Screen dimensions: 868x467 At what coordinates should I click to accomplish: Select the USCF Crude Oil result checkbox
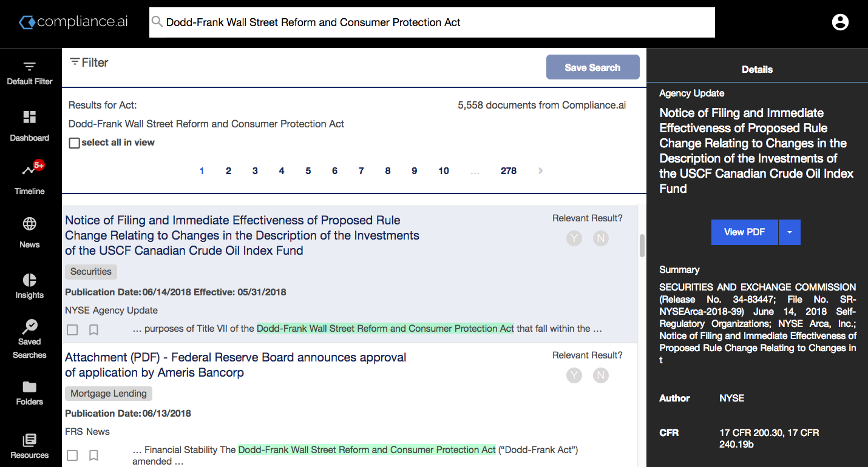[x=72, y=330]
